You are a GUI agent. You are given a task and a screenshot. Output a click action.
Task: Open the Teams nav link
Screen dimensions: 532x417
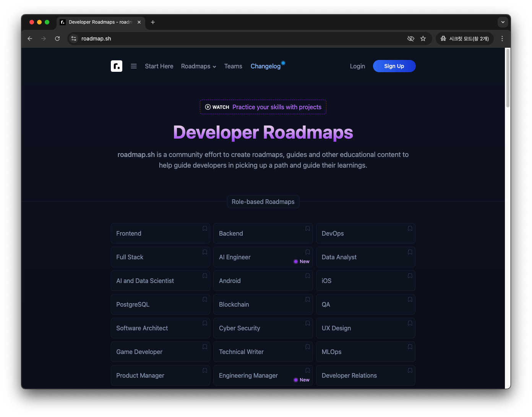[x=233, y=66]
